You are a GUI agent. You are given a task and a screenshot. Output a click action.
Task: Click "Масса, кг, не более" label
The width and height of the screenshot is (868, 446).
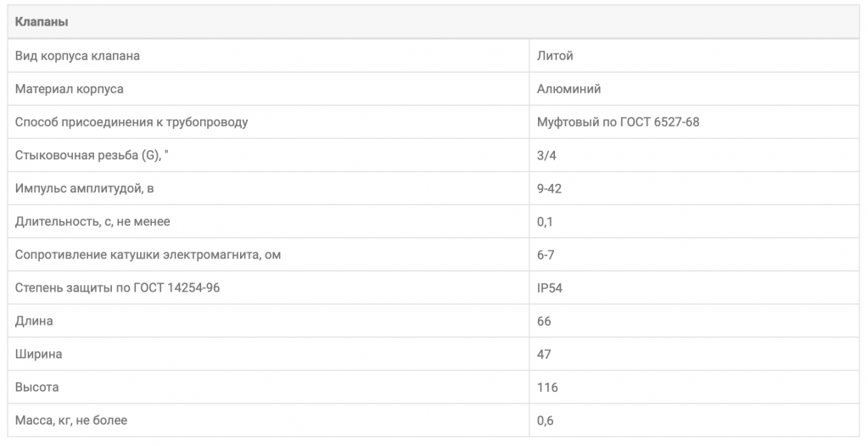[x=75, y=420]
